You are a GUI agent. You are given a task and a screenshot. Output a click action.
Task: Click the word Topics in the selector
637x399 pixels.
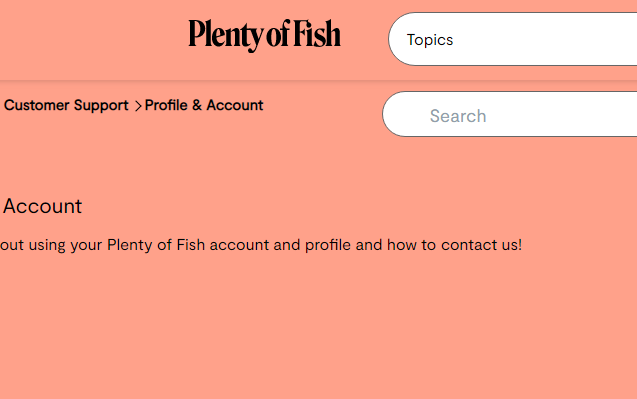430,40
